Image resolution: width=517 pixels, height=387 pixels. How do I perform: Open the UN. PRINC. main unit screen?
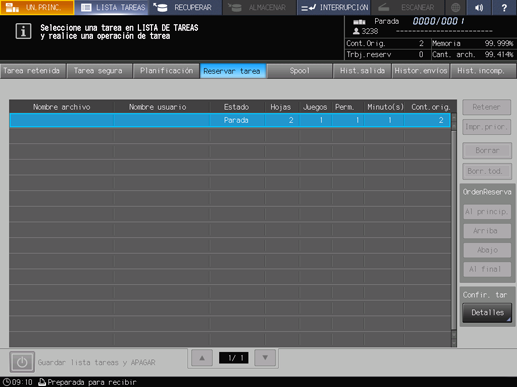coord(37,7)
